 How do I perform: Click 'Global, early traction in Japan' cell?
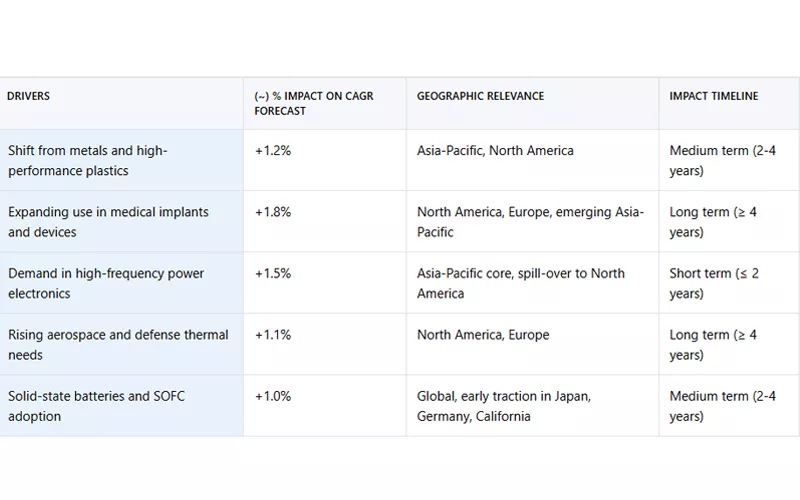(503, 406)
